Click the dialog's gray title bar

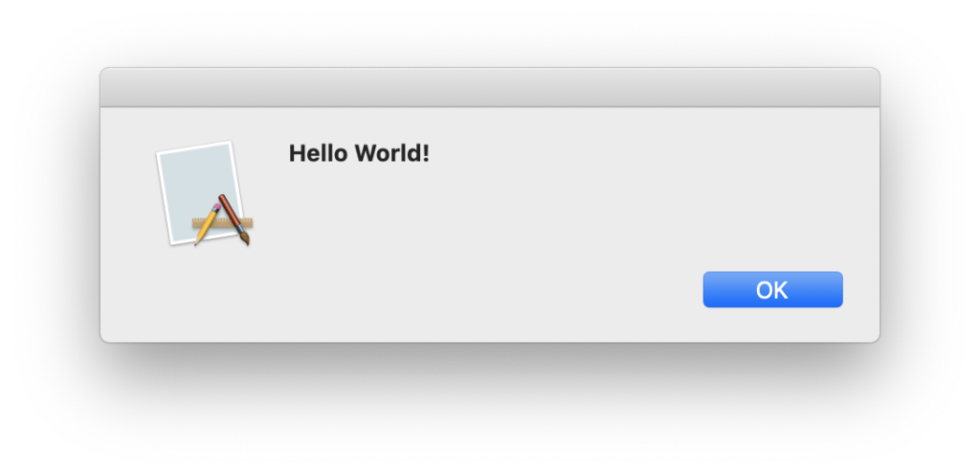[x=490, y=87]
